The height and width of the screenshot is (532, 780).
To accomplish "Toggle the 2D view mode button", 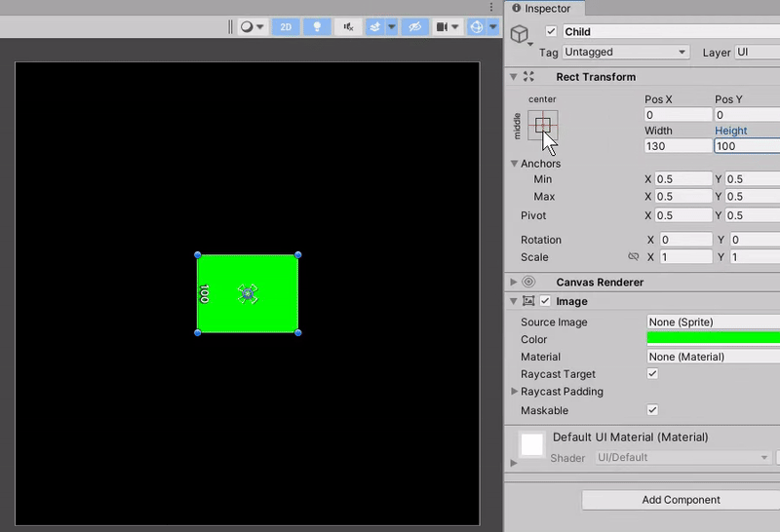I will [x=286, y=27].
